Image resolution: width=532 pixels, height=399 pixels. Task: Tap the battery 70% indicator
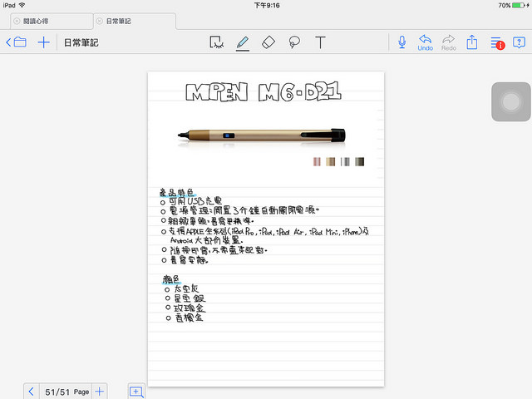click(514, 5)
